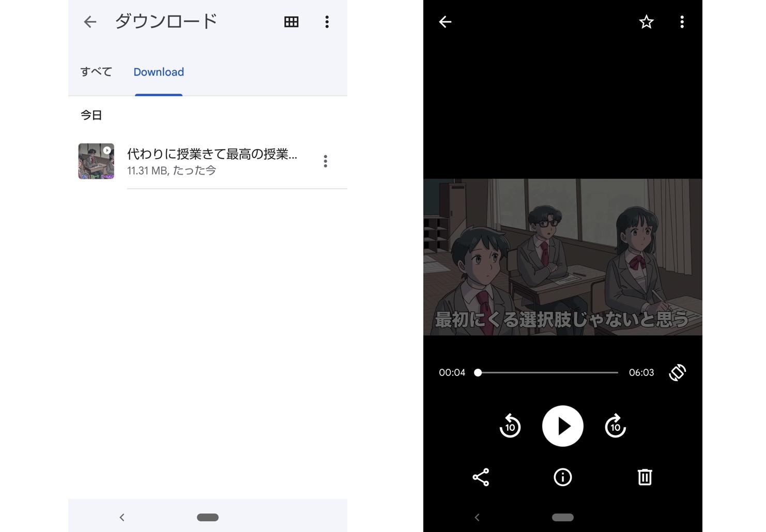Delete the video with trash icon
The image size is (766, 532).
(x=645, y=477)
